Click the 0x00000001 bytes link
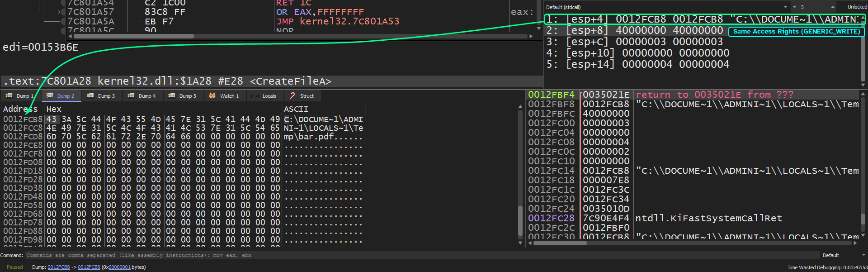This screenshot has height=272, width=868. pyautogui.click(x=119, y=267)
